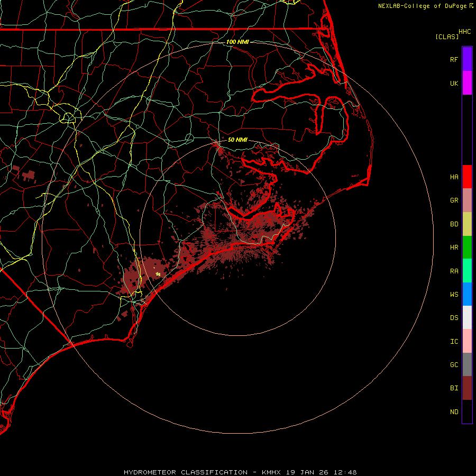Click the 50 NMI range ring label

(237, 140)
